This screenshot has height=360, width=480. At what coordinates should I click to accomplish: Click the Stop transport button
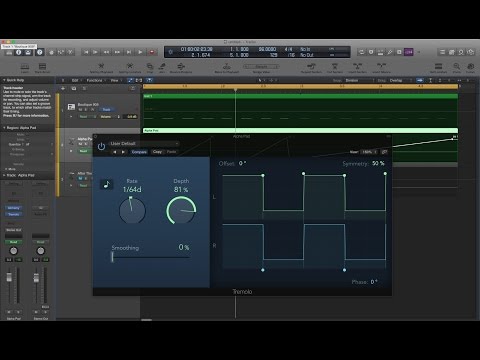pyautogui.click(x=129, y=52)
